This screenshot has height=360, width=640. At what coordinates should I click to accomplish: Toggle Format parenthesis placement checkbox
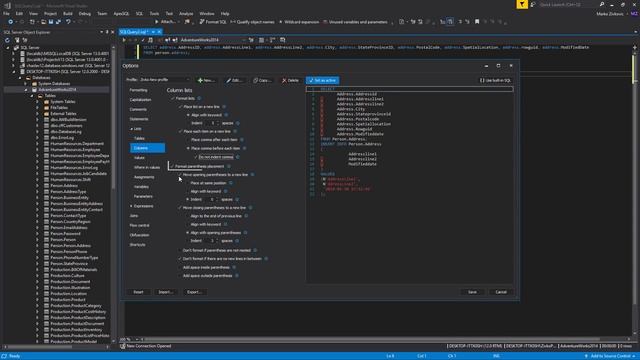coord(172,167)
